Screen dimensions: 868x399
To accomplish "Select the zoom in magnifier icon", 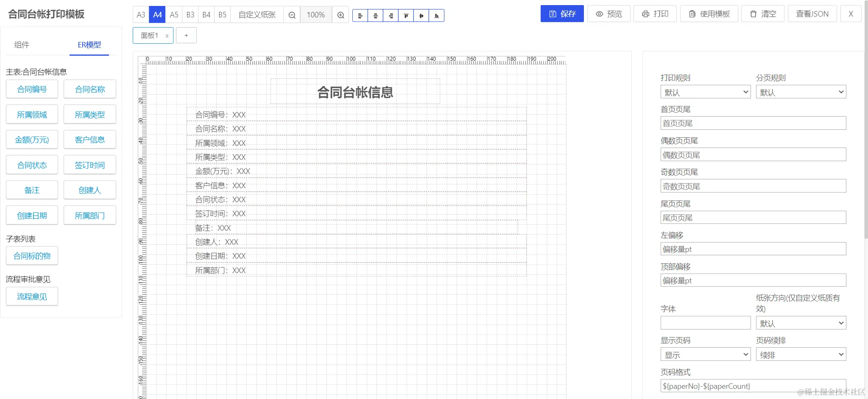I will coord(340,14).
